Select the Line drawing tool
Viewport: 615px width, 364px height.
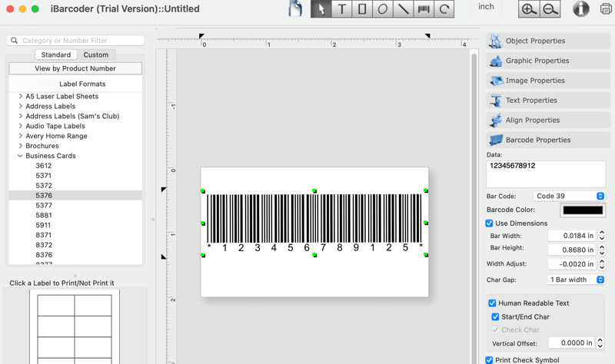click(x=403, y=9)
